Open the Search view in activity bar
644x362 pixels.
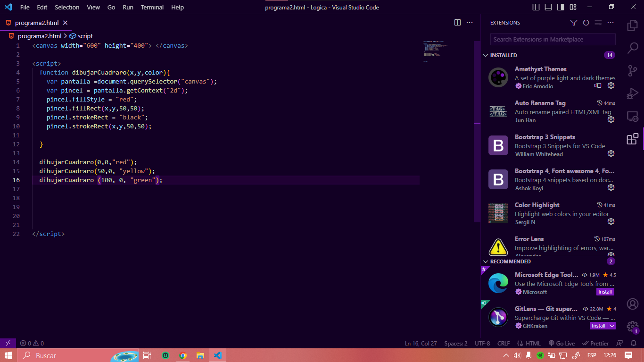(632, 48)
